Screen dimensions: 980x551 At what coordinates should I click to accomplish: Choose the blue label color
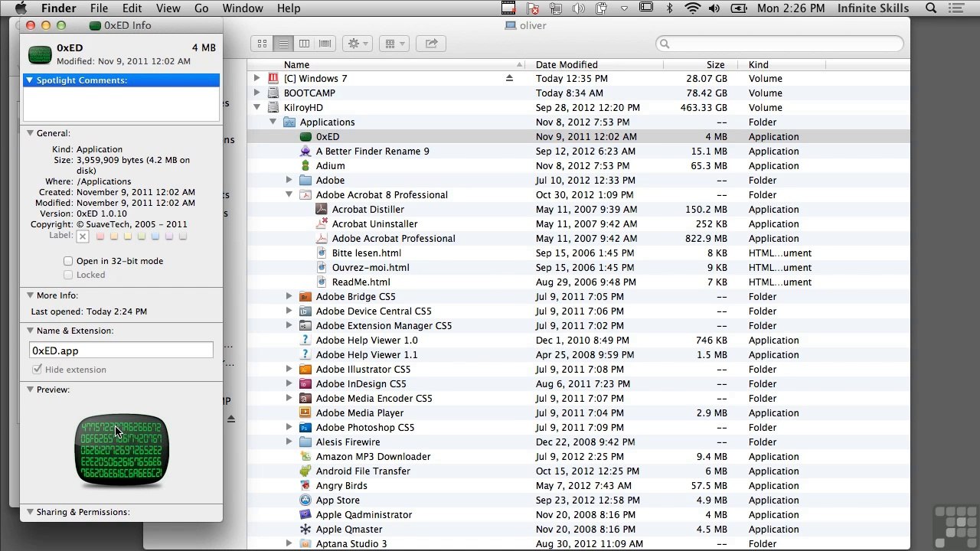[x=155, y=236]
